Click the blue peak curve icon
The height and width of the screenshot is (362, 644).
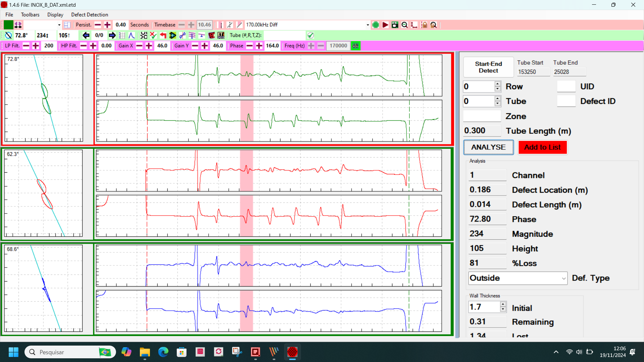[x=131, y=35]
